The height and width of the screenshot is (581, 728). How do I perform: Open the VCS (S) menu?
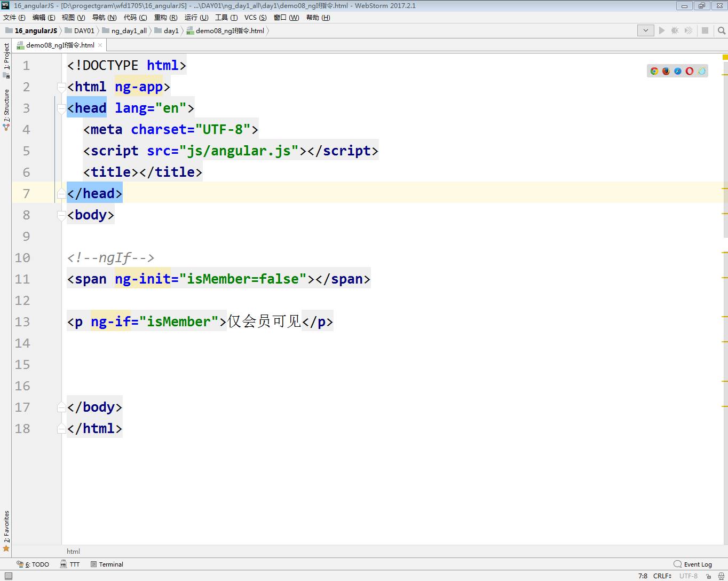[x=256, y=18]
